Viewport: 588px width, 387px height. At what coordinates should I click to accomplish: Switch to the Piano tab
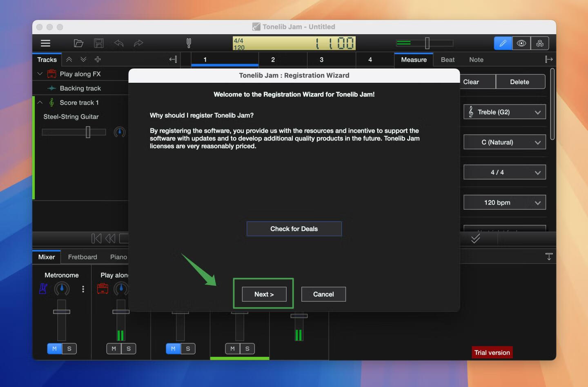coord(118,257)
